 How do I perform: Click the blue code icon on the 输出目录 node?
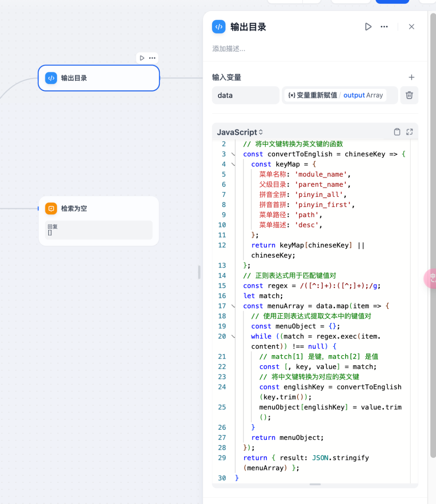click(x=51, y=78)
